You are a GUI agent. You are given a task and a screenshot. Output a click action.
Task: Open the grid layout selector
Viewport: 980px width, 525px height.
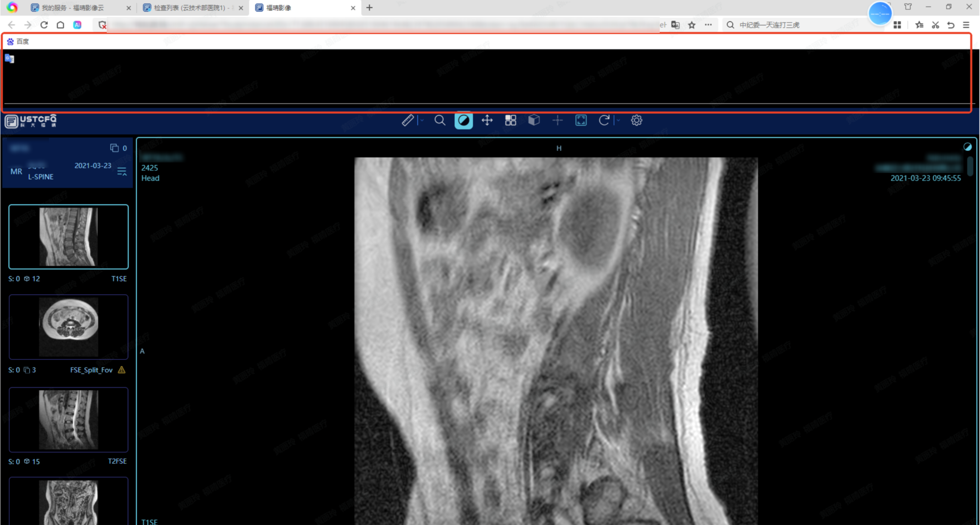point(510,121)
